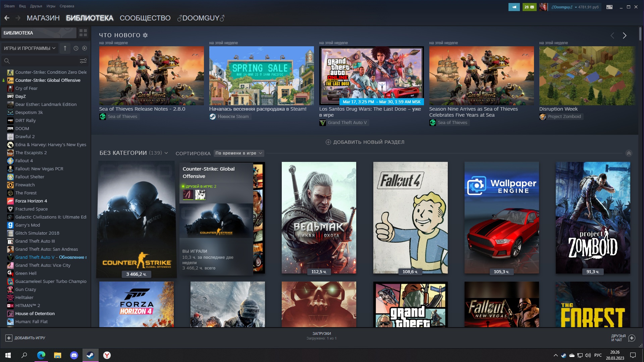
Task: Open File Explorer from taskbar
Action: 57,355
